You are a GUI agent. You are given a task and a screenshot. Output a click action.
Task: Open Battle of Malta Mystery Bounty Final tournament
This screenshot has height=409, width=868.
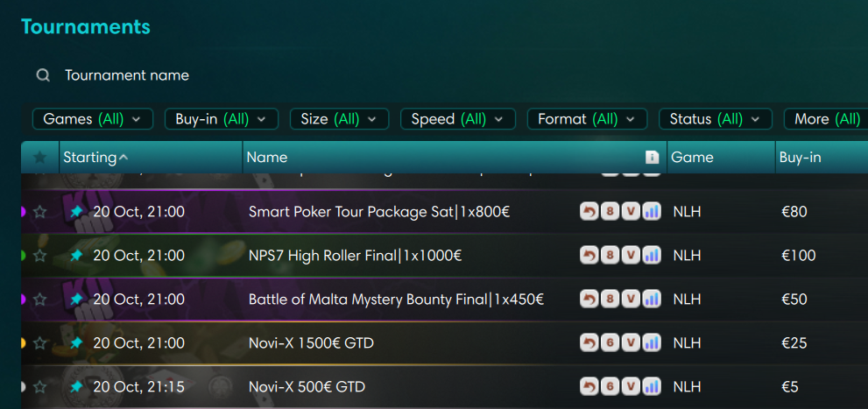[396, 300]
